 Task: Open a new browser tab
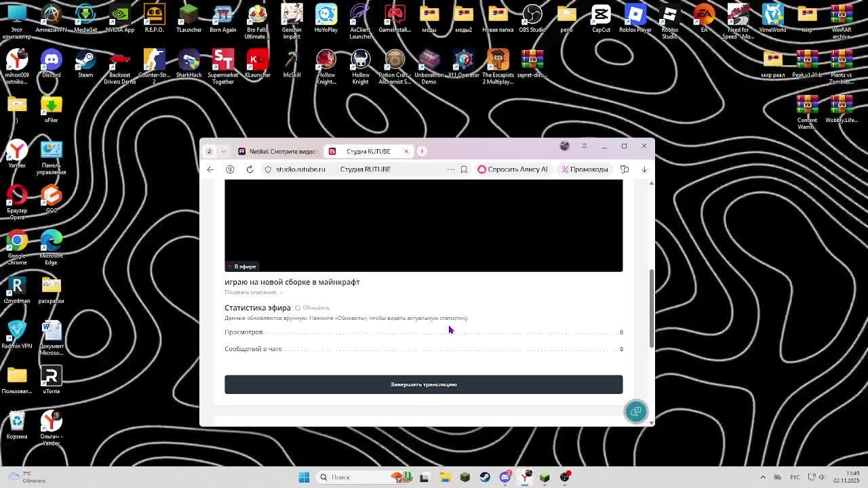(x=422, y=151)
